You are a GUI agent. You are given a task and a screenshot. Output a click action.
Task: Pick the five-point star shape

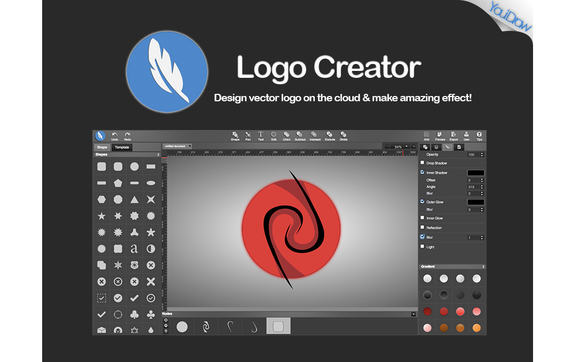click(101, 216)
